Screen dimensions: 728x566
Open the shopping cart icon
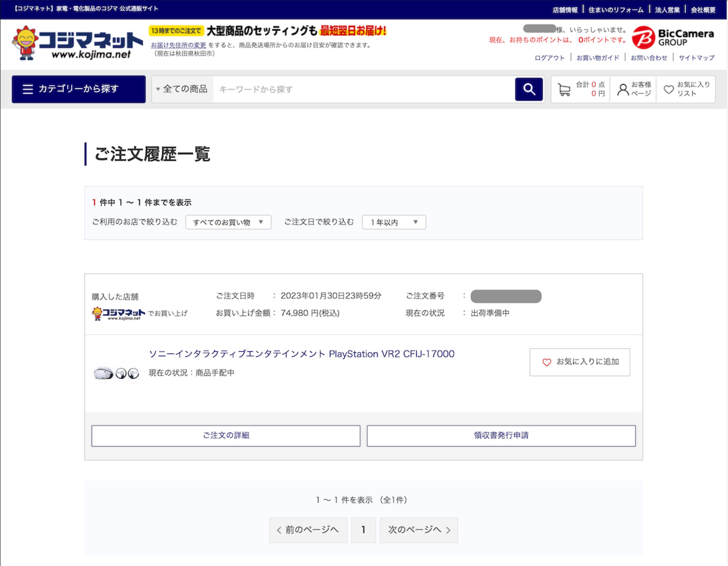(564, 89)
